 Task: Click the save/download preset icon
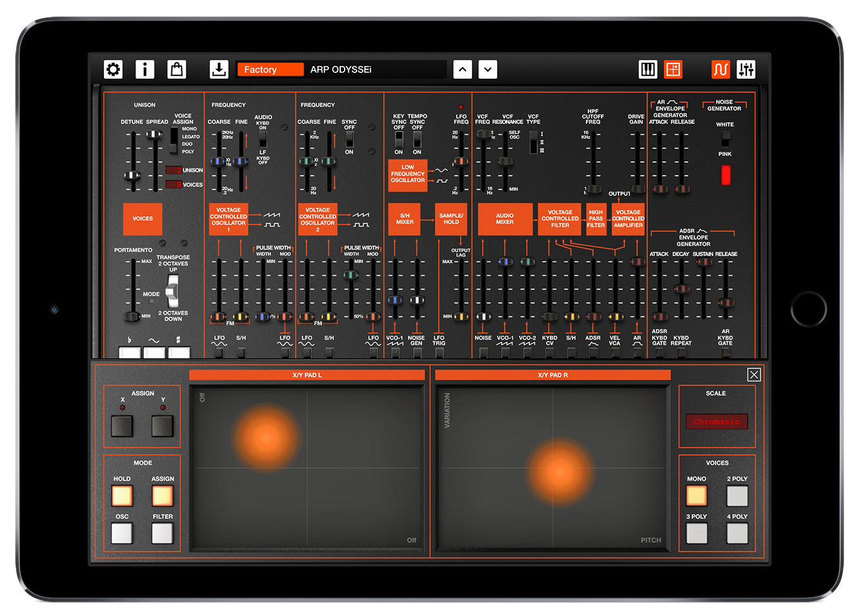[219, 69]
